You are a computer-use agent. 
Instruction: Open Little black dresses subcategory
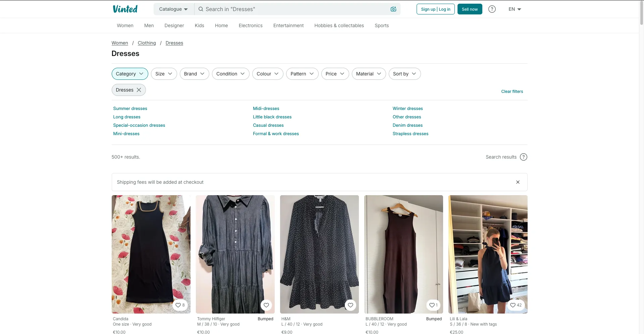point(272,117)
